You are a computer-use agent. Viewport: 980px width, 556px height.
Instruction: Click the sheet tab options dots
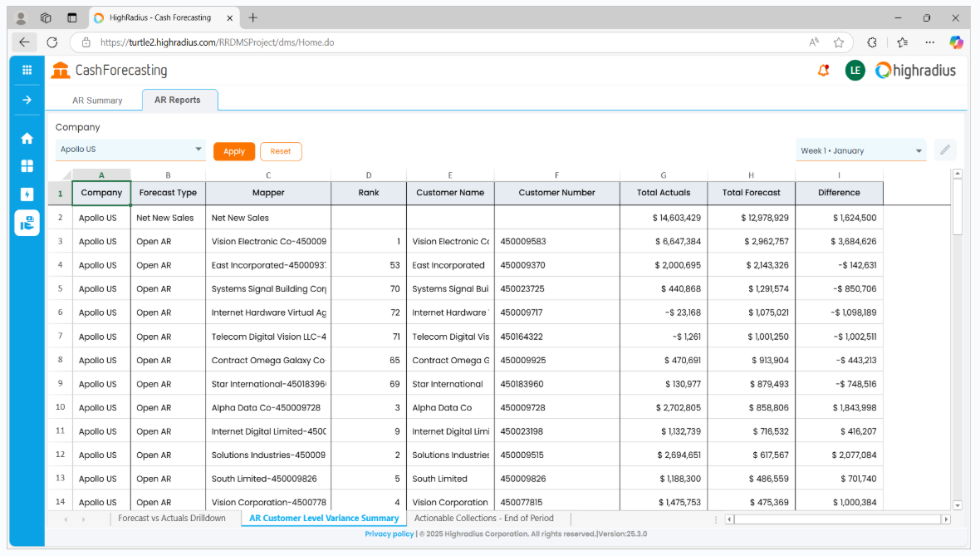click(716, 519)
